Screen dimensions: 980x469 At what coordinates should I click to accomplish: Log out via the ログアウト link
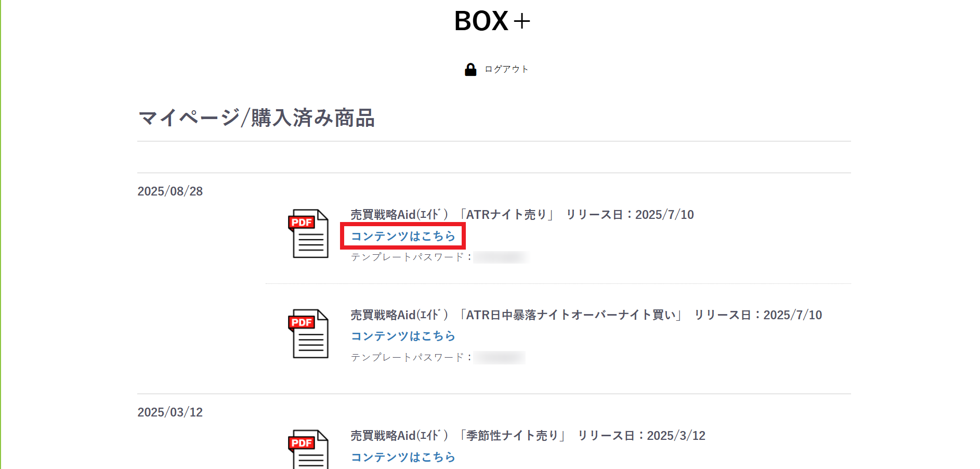(506, 70)
